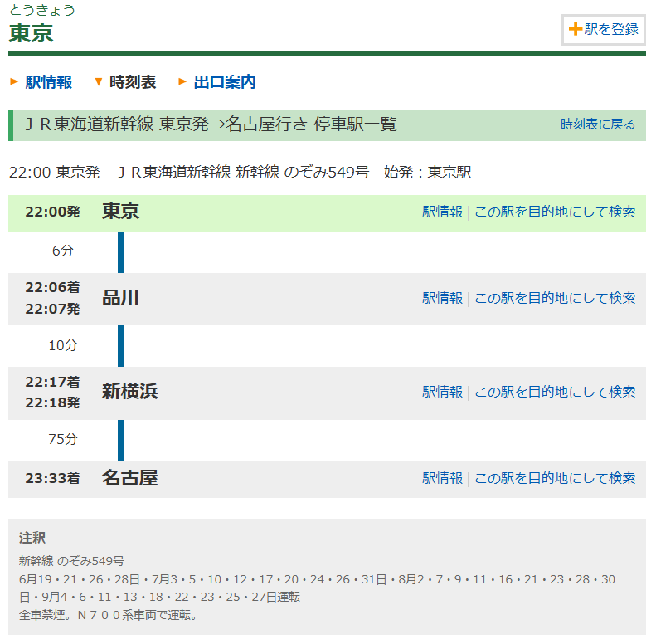The height and width of the screenshot is (644, 656).
Task: Click the orange arrow beside 出口案内
Action: [182, 81]
